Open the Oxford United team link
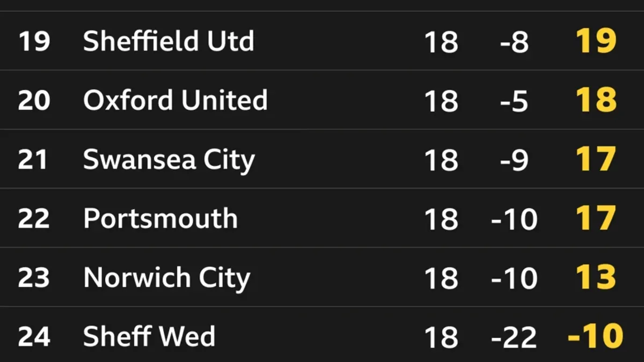The width and height of the screenshot is (644, 362). [x=175, y=100]
